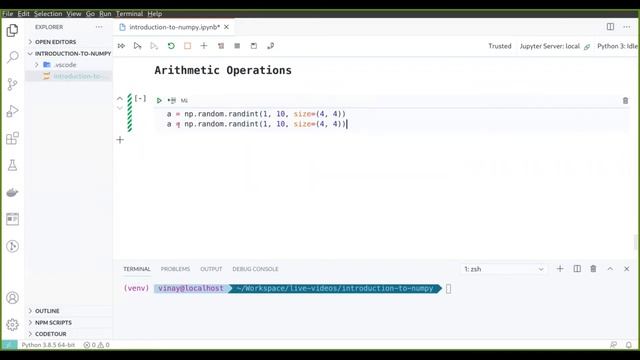Click the Arithmetic Operations heading
The width and height of the screenshot is (640, 360).
(x=223, y=70)
